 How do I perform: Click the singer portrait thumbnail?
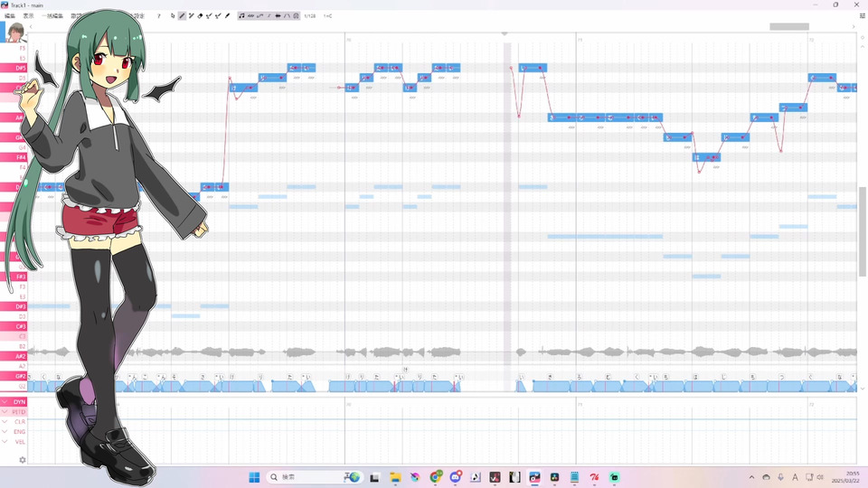click(15, 33)
